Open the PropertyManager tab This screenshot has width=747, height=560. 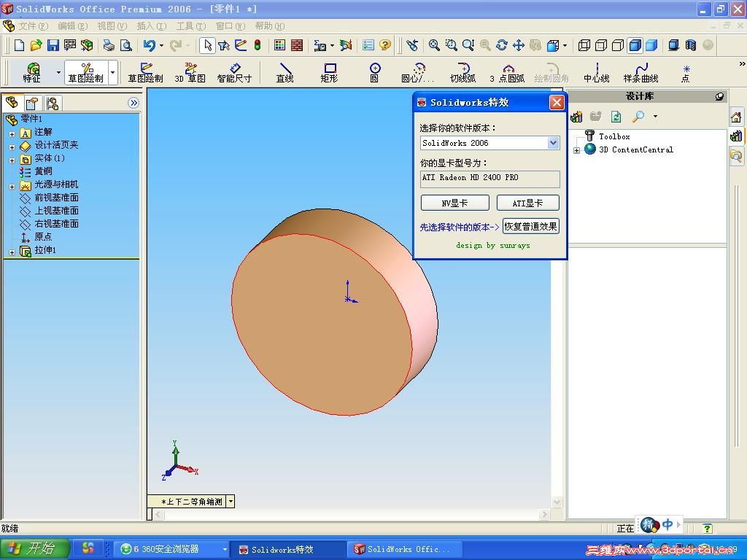[x=32, y=104]
